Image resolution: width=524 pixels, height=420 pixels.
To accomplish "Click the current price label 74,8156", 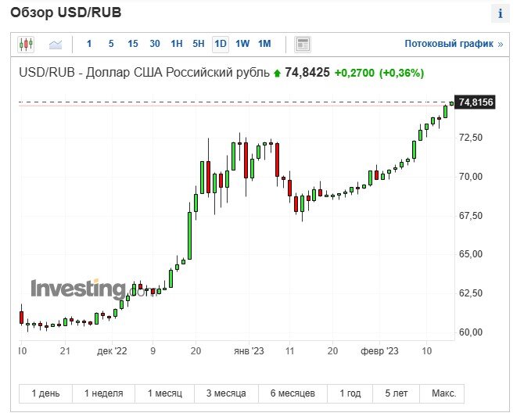I will click(476, 102).
